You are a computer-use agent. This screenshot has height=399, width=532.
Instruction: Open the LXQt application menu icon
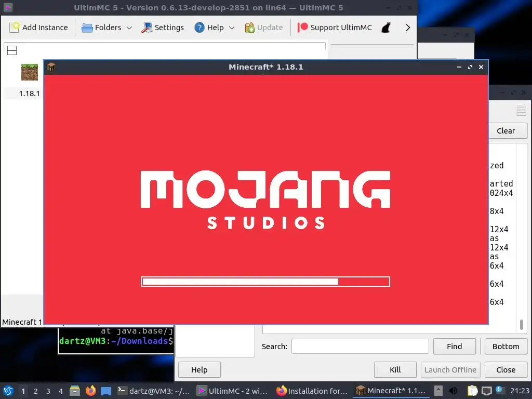(x=8, y=391)
